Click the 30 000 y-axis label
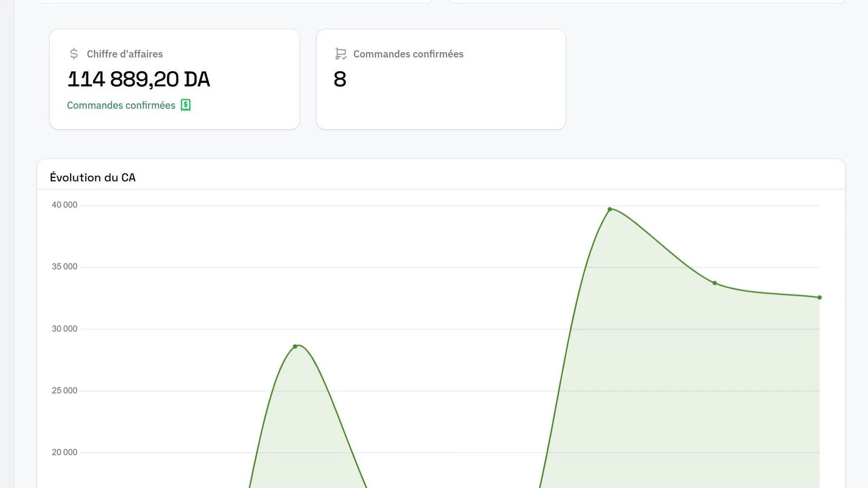868x488 pixels. pyautogui.click(x=65, y=329)
